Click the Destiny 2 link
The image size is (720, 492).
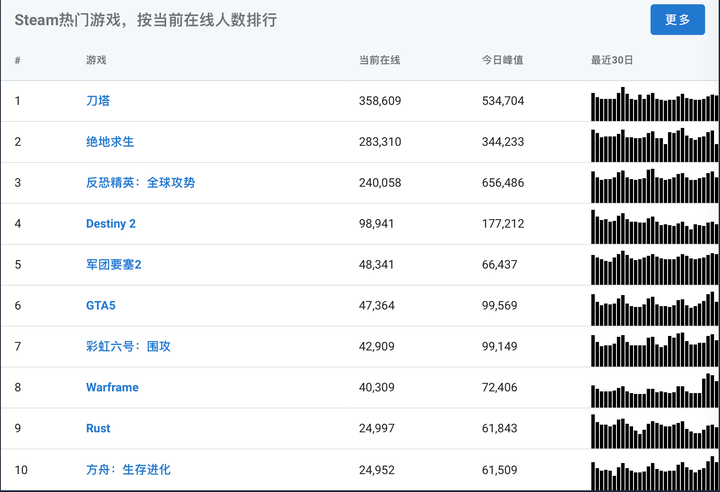tap(111, 224)
